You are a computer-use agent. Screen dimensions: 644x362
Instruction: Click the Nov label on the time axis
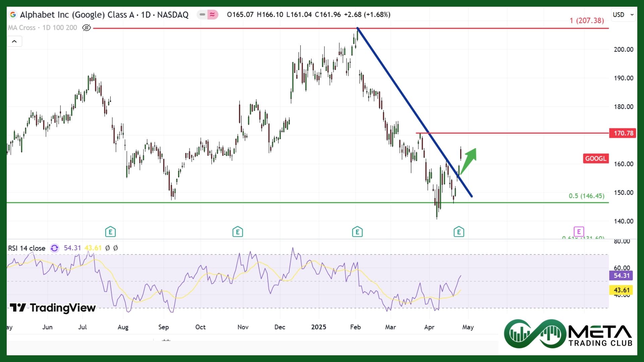coord(243,327)
